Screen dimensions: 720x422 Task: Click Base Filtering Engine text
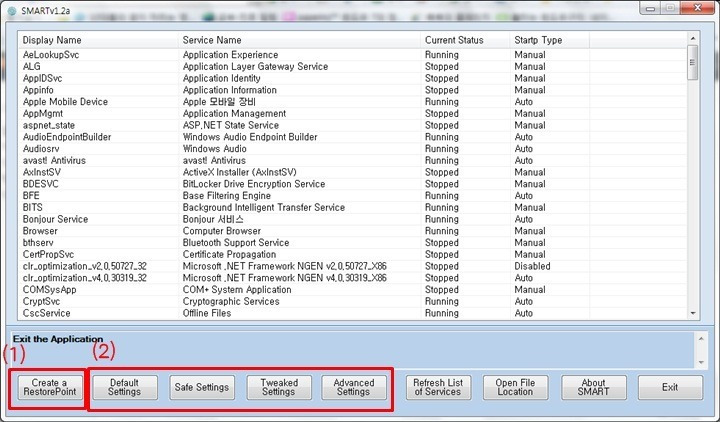tap(227, 196)
